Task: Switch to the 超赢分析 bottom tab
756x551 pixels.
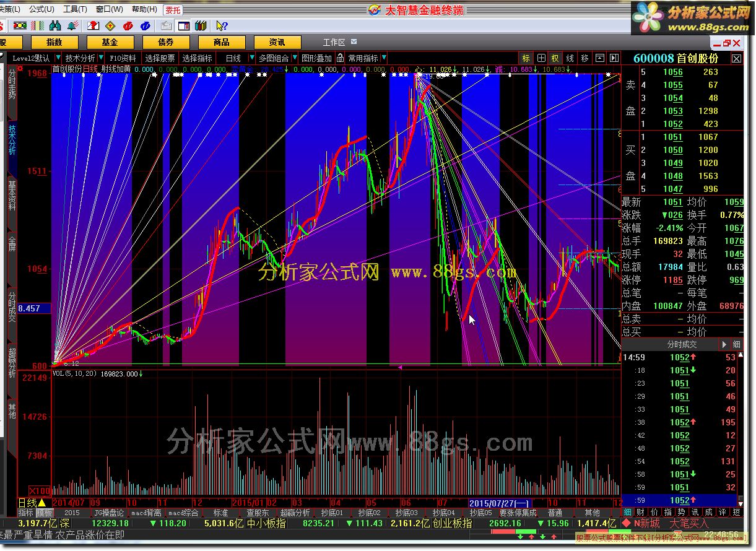Action: (295, 513)
